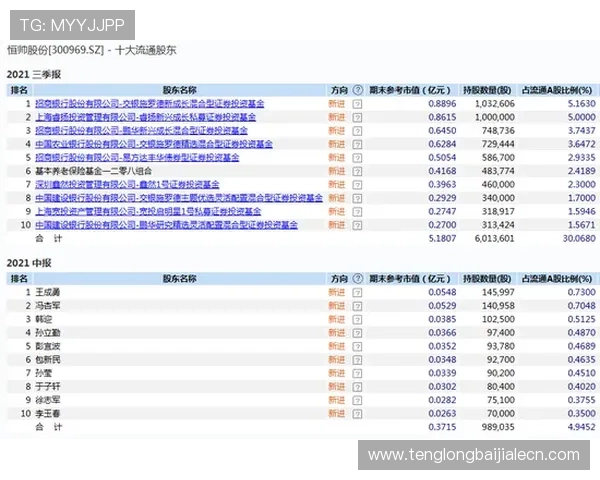
Task: Click the help icon in the 2021 三季报 header
Action: pos(357,90)
